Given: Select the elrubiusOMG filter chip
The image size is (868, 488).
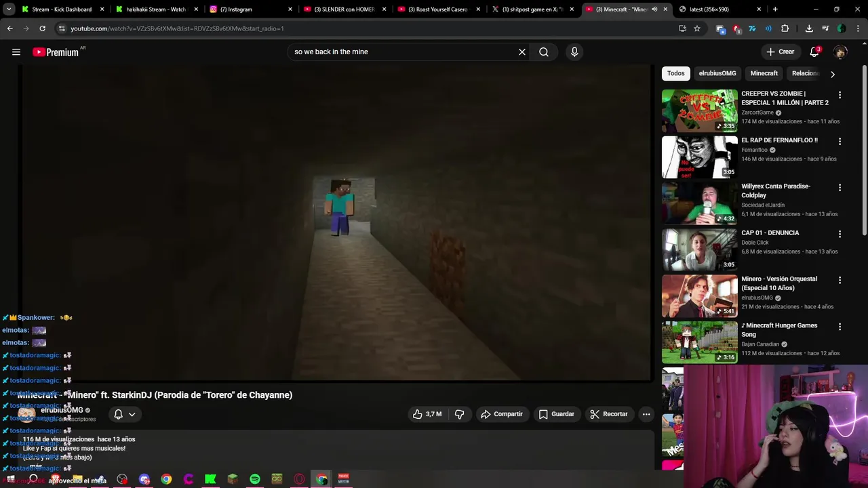Looking at the screenshot, I should (717, 73).
